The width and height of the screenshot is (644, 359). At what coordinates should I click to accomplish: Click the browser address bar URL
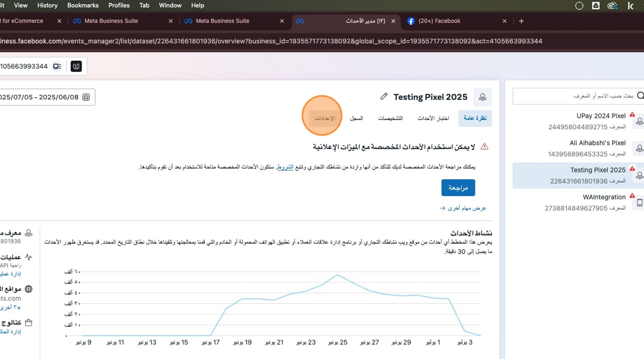click(271, 41)
